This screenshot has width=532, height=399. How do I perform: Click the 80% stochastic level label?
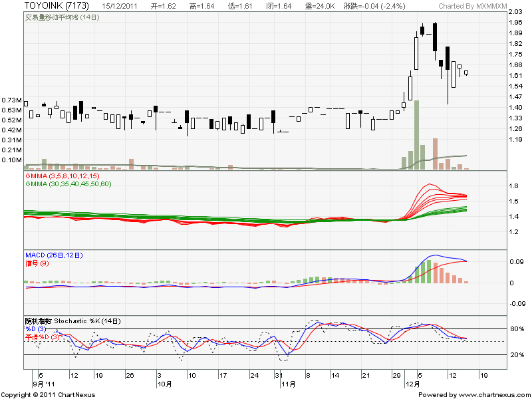(x=515, y=329)
